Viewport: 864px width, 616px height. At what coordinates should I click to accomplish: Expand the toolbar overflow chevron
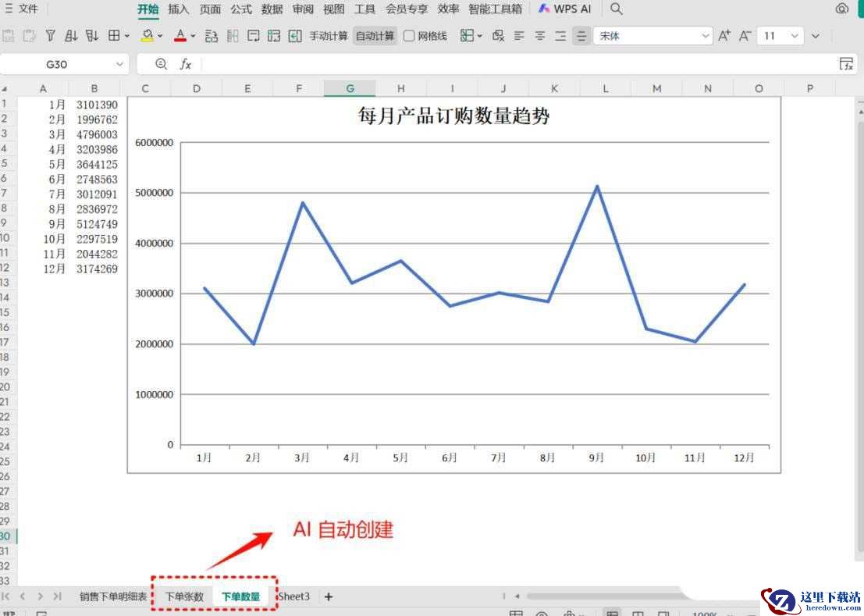(x=816, y=36)
